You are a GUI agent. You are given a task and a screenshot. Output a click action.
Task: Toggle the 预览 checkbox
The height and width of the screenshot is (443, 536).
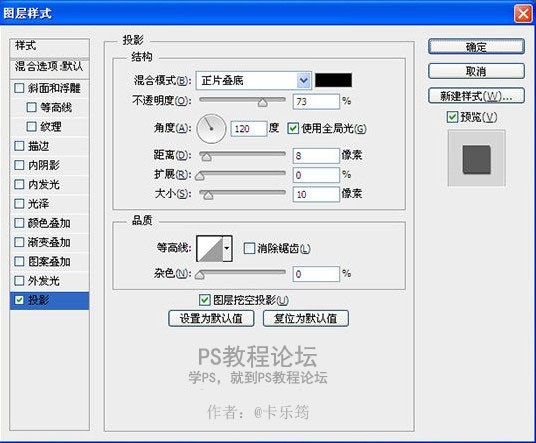[452, 117]
